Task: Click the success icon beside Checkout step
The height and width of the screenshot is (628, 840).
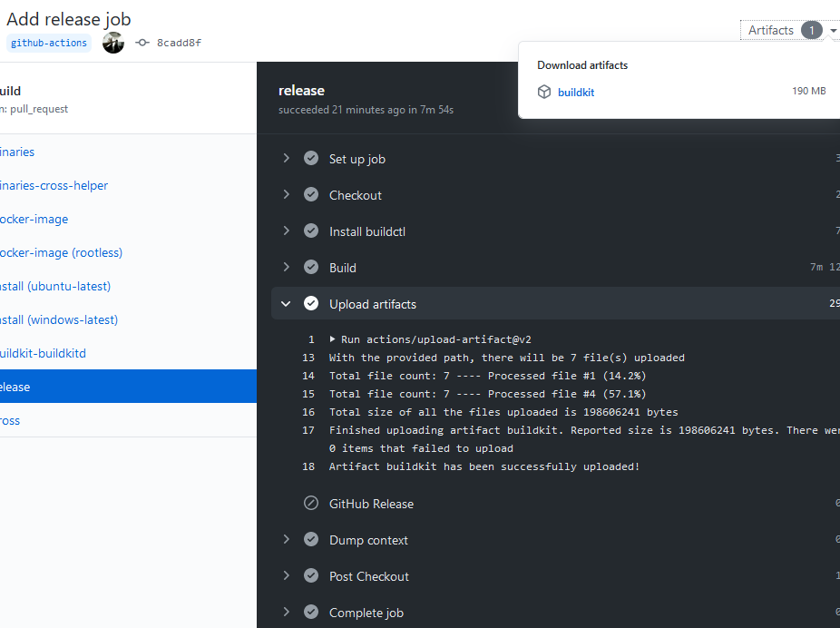Action: point(311,194)
